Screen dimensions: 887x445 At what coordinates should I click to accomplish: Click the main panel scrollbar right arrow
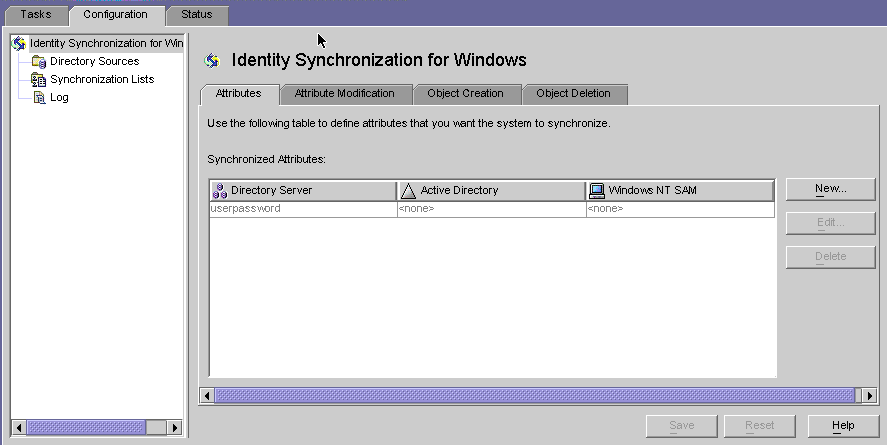(869, 396)
